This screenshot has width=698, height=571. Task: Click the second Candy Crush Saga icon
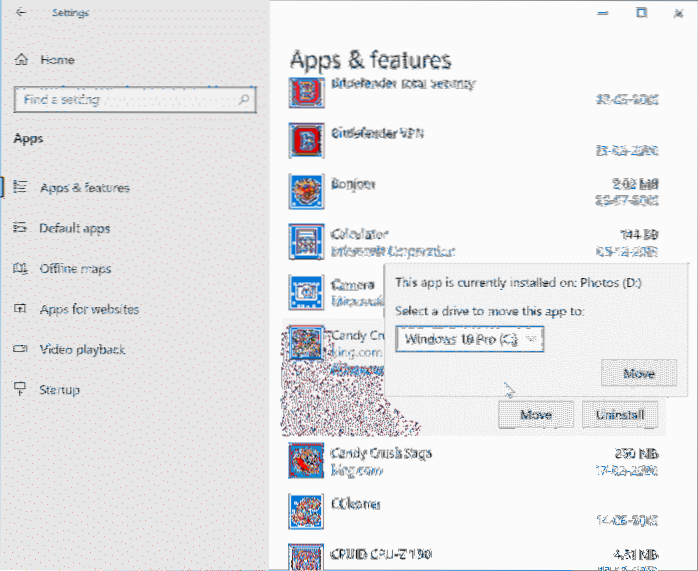point(304,460)
